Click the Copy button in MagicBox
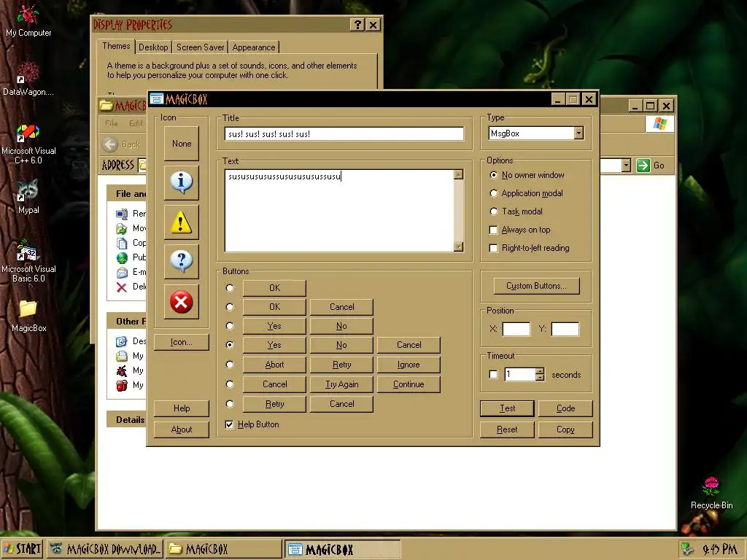Image resolution: width=747 pixels, height=560 pixels. pos(565,429)
